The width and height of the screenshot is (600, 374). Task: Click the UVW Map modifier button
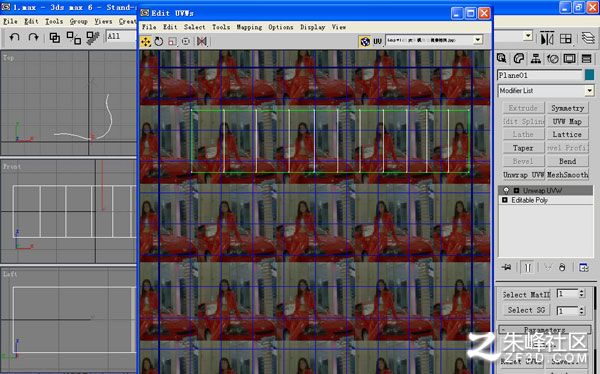pyautogui.click(x=567, y=121)
